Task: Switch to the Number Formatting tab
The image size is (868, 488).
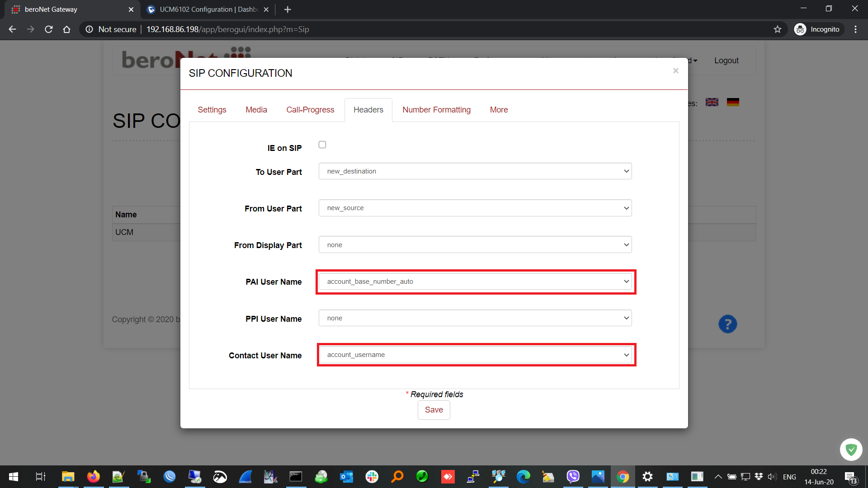Action: pos(436,110)
